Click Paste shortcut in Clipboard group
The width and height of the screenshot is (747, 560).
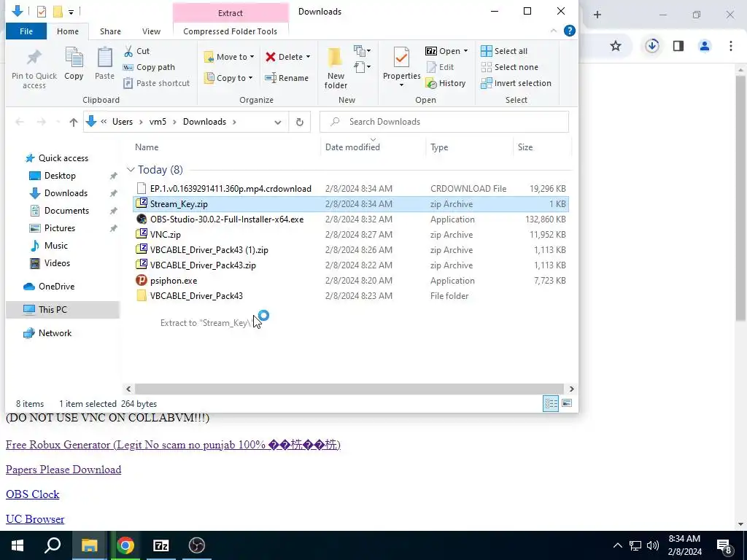coord(157,83)
